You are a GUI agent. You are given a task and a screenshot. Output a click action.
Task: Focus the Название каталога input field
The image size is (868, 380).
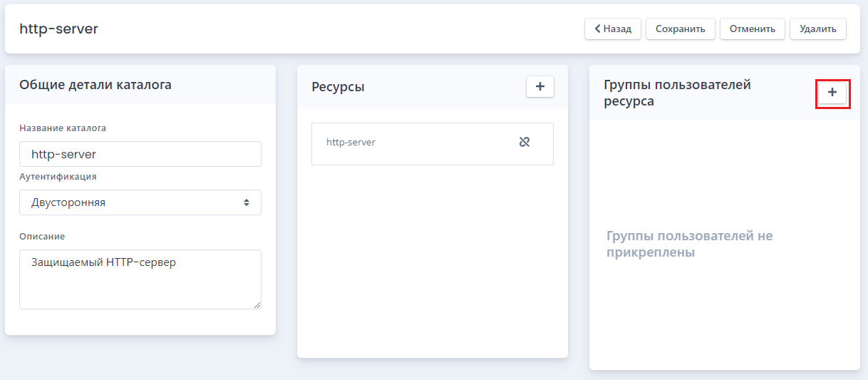click(140, 154)
